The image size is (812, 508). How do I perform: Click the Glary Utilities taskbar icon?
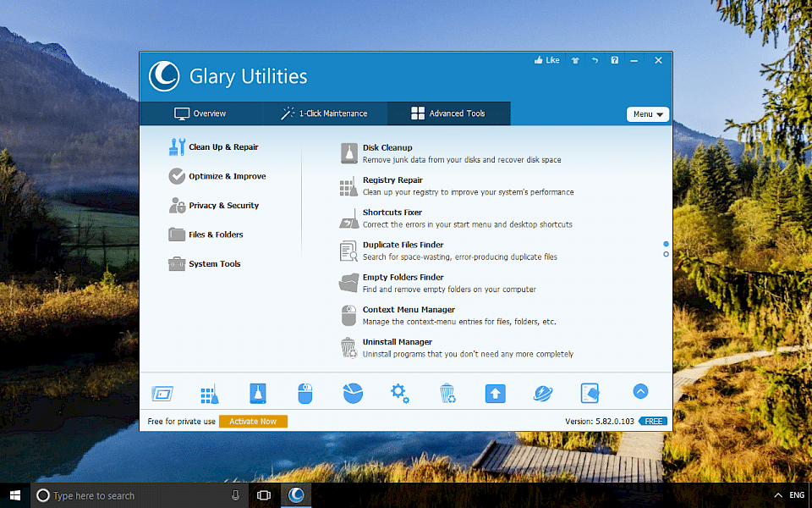coord(296,495)
